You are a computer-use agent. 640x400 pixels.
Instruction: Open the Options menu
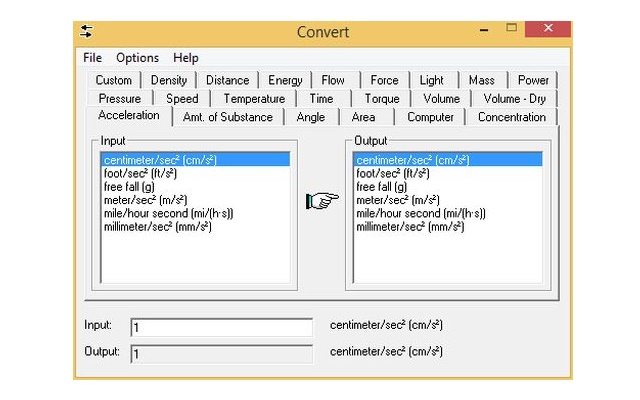[137, 58]
